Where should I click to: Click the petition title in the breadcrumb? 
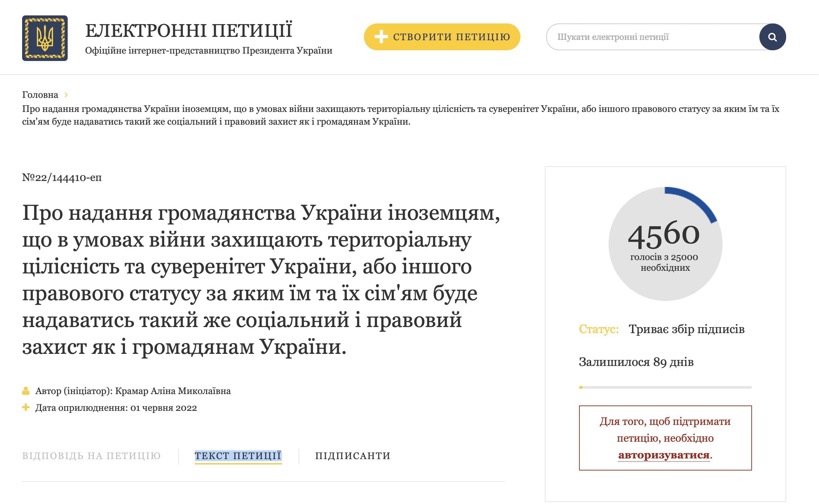pyautogui.click(x=401, y=115)
